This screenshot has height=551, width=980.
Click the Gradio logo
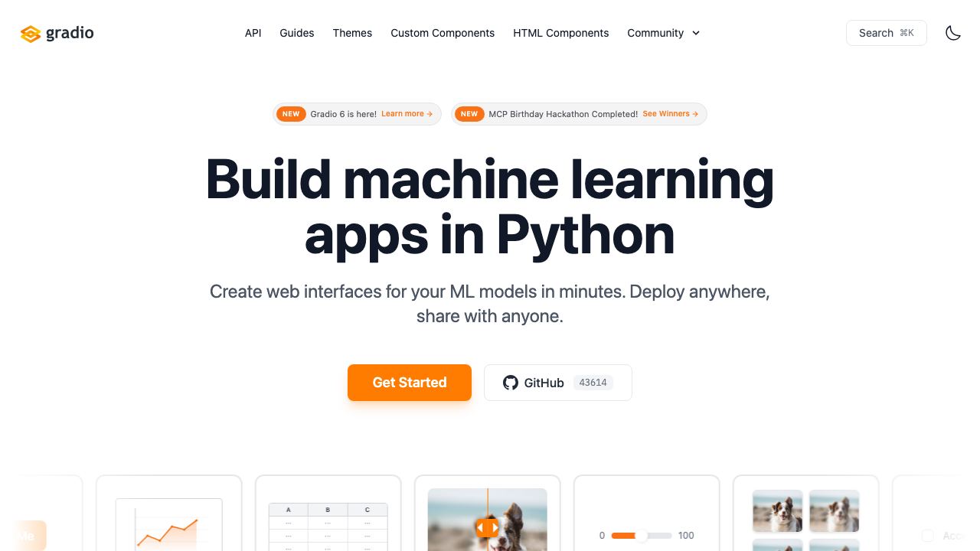pos(57,33)
